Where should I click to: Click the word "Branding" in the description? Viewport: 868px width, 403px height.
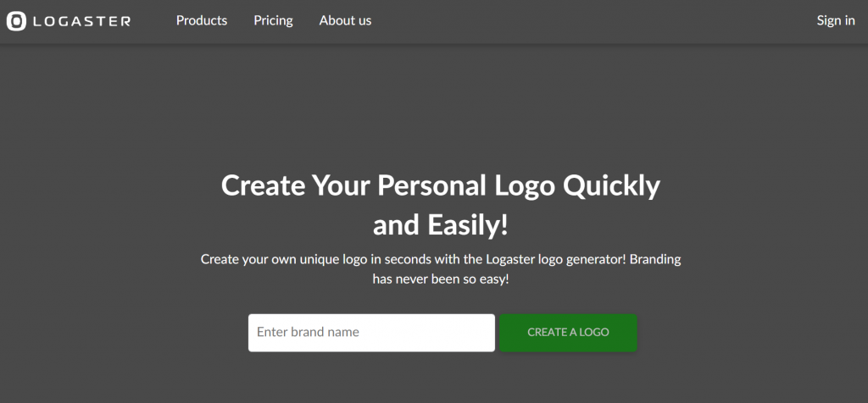click(655, 259)
